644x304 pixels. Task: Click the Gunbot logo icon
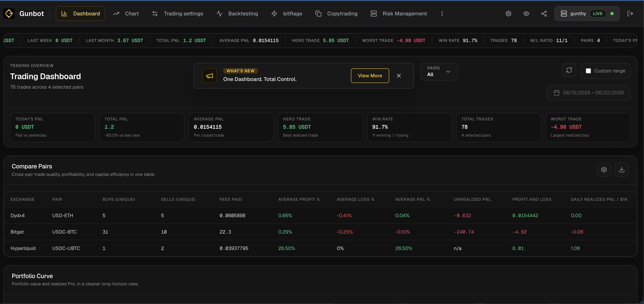tap(9, 14)
